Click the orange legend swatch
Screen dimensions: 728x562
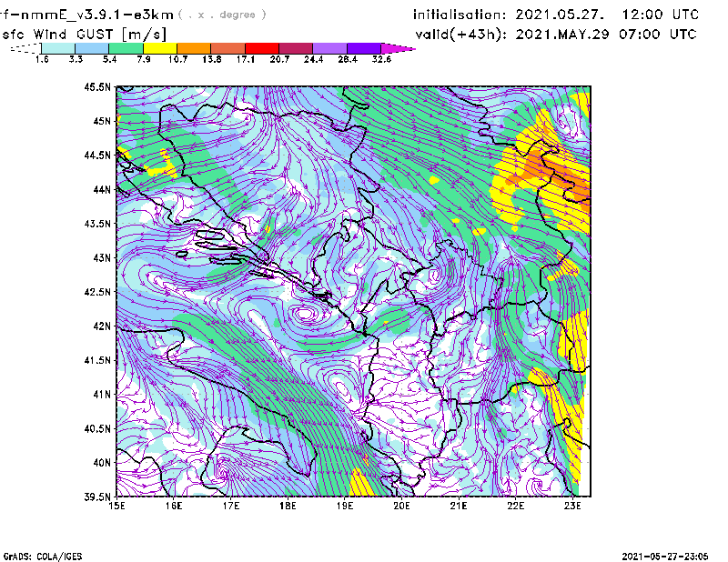coord(194,48)
